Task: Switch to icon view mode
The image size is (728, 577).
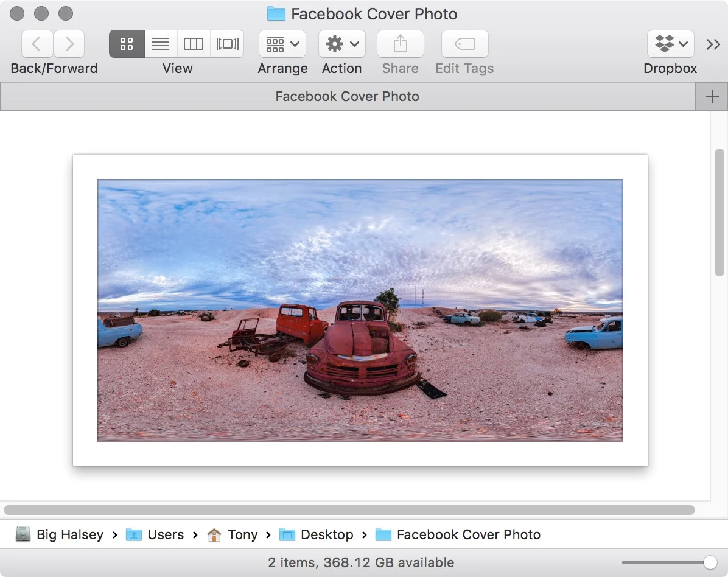Action: click(x=127, y=43)
